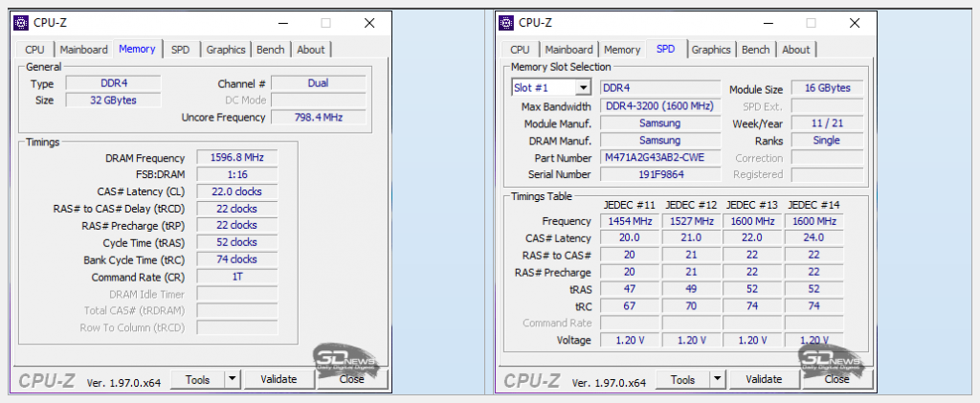This screenshot has width=980, height=403.
Task: Click DRAM Frequency 1596.8 MHz value
Action: 237,157
